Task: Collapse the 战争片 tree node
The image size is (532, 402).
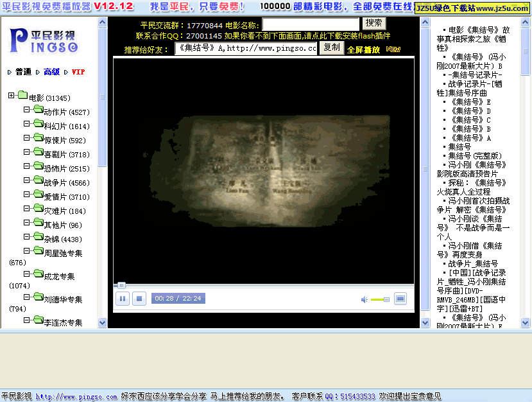Action: click(x=26, y=180)
